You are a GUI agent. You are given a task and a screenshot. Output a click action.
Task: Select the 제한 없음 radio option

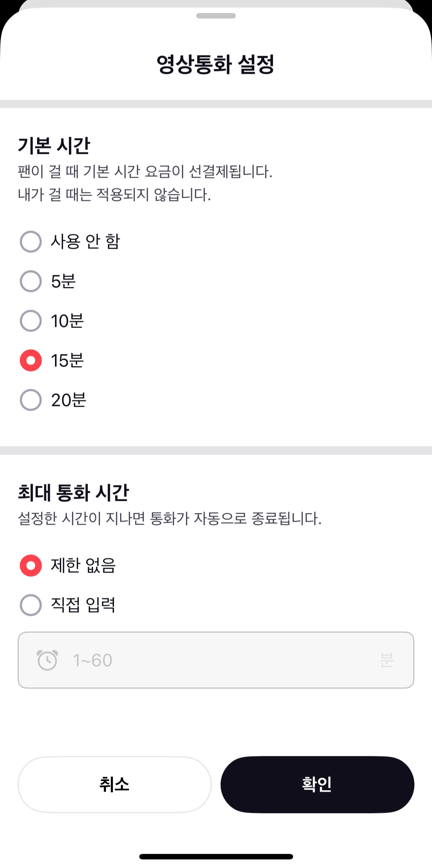point(31,565)
